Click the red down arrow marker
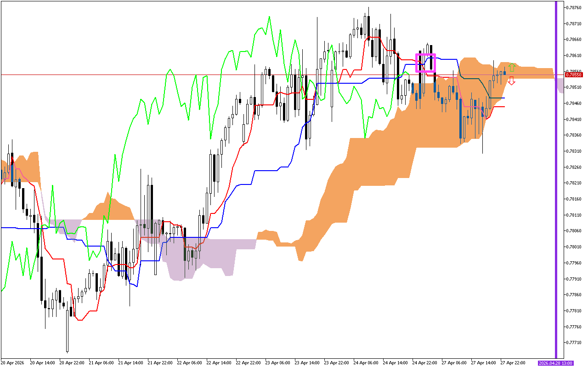 pyautogui.click(x=511, y=81)
